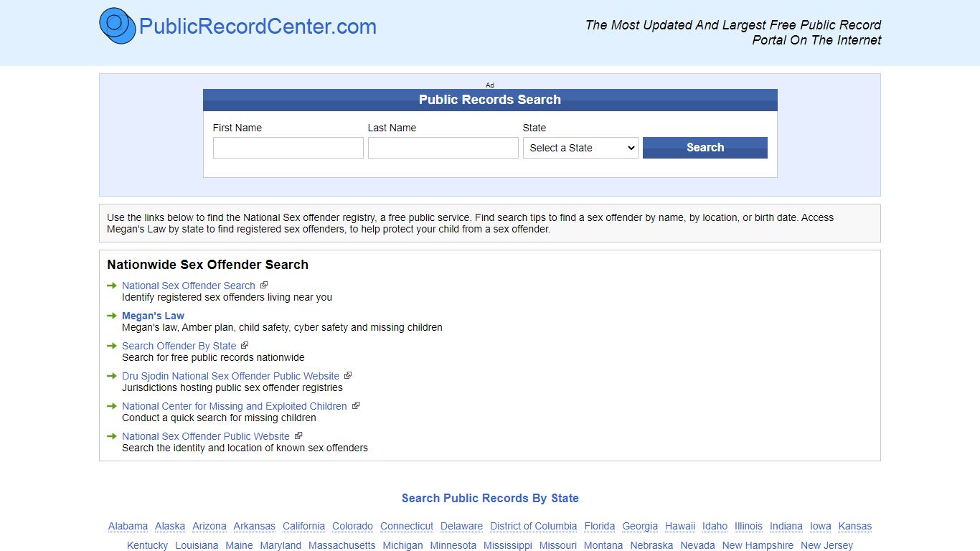The width and height of the screenshot is (980, 551).
Task: Select Colorado state link
Action: point(352,526)
